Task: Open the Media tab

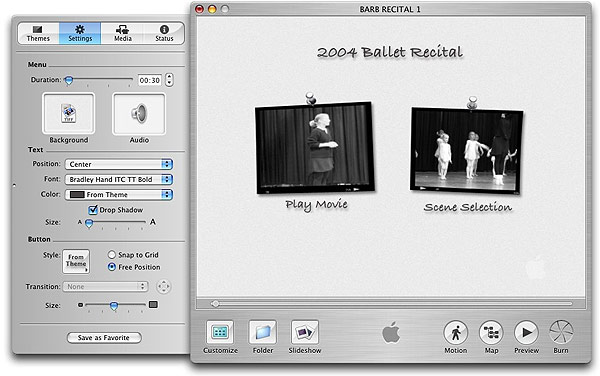Action: (x=122, y=33)
